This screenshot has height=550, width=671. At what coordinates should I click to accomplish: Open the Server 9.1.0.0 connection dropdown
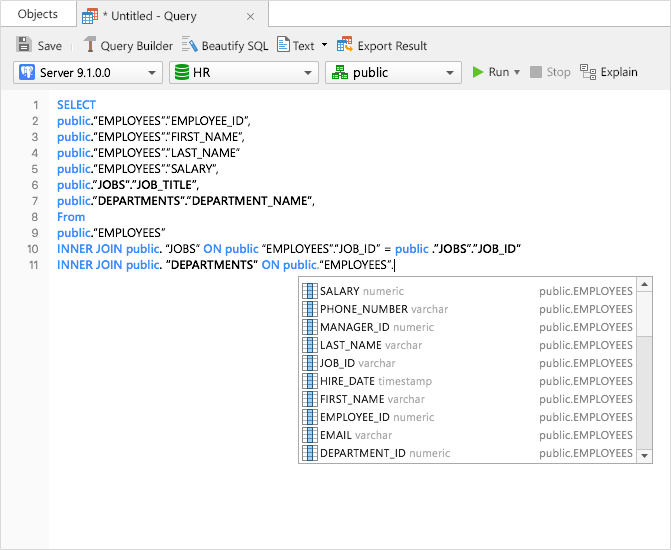88,72
